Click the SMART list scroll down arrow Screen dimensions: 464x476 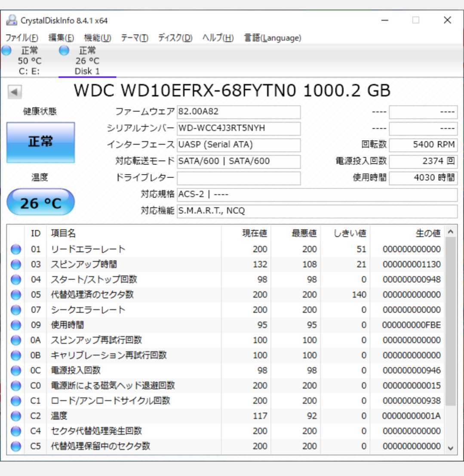(x=451, y=448)
